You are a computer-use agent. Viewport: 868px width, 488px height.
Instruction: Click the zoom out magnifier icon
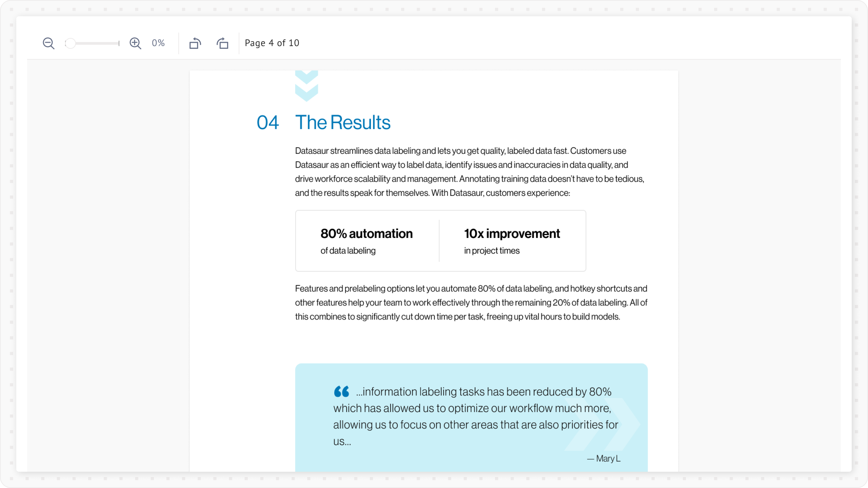(x=48, y=43)
